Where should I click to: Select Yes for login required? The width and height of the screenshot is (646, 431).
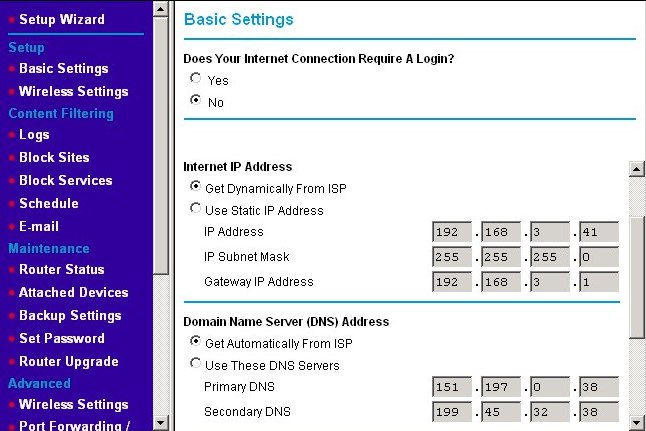(x=196, y=78)
